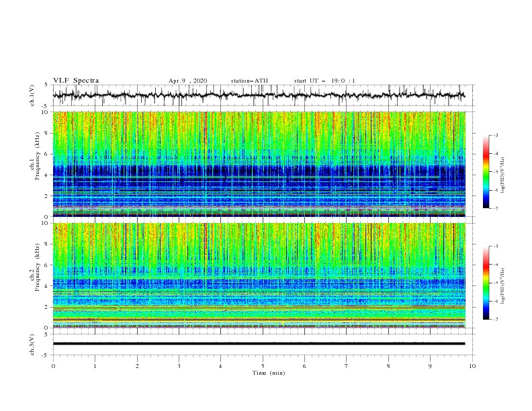Click the "-5" tick on ch.2 color bar
The height and width of the screenshot is (411, 532).
(495, 283)
